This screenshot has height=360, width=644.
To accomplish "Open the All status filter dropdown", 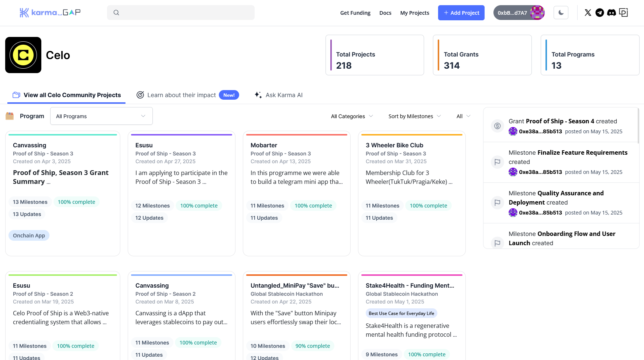I will [x=463, y=116].
